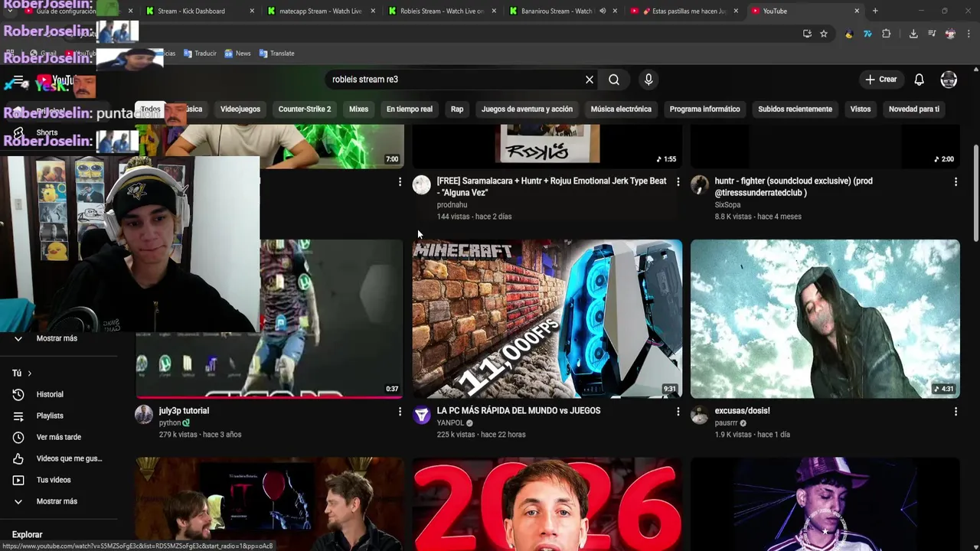Open the SixSopa channel avatar

click(x=700, y=184)
